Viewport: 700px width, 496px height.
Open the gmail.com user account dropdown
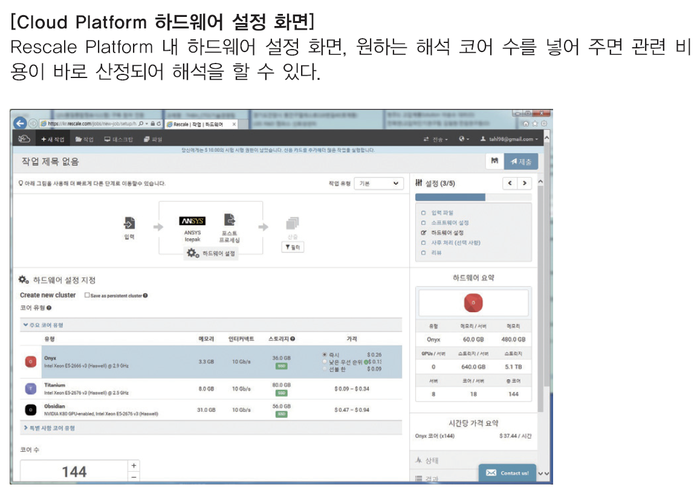[509, 139]
